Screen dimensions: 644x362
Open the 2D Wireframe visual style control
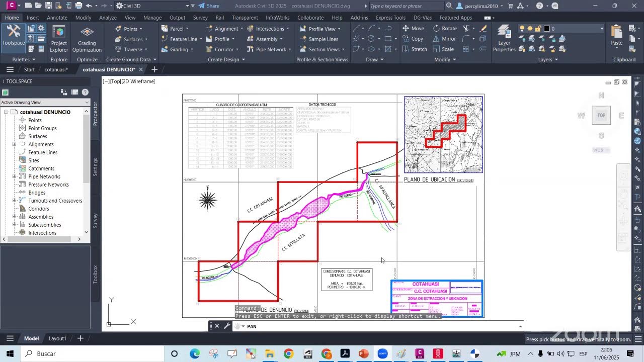139,81
